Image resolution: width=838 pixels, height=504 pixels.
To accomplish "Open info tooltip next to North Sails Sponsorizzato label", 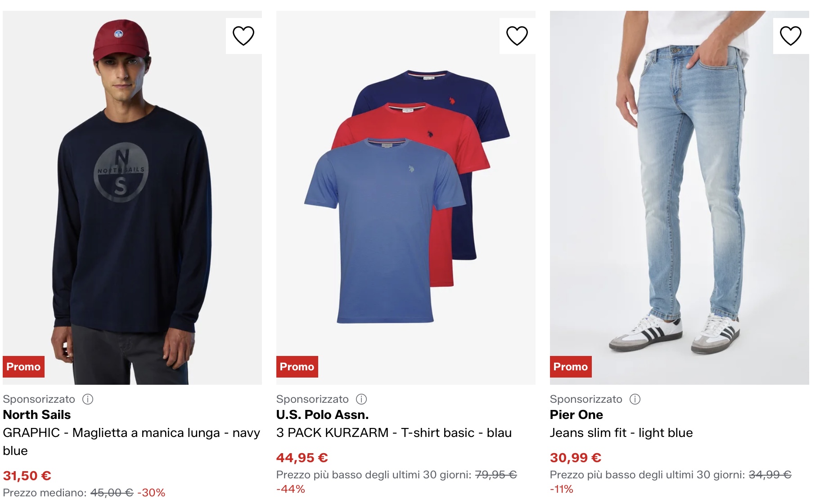I will click(x=88, y=399).
